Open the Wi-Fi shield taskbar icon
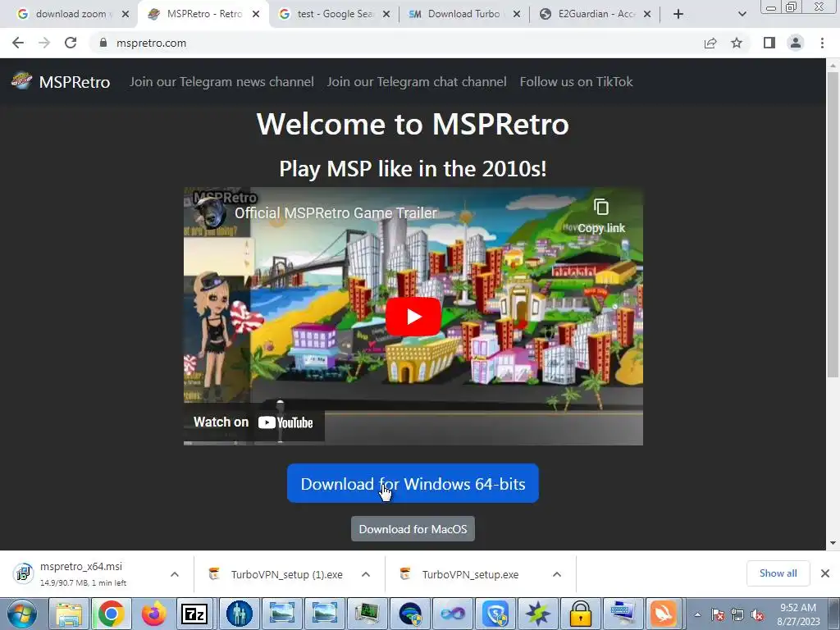840x630 pixels. 410,614
